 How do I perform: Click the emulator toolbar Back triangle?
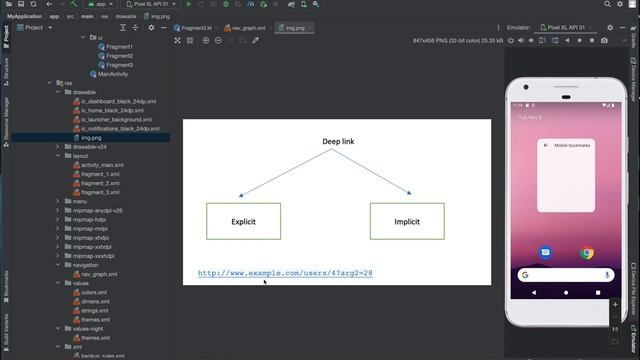pos(567,40)
